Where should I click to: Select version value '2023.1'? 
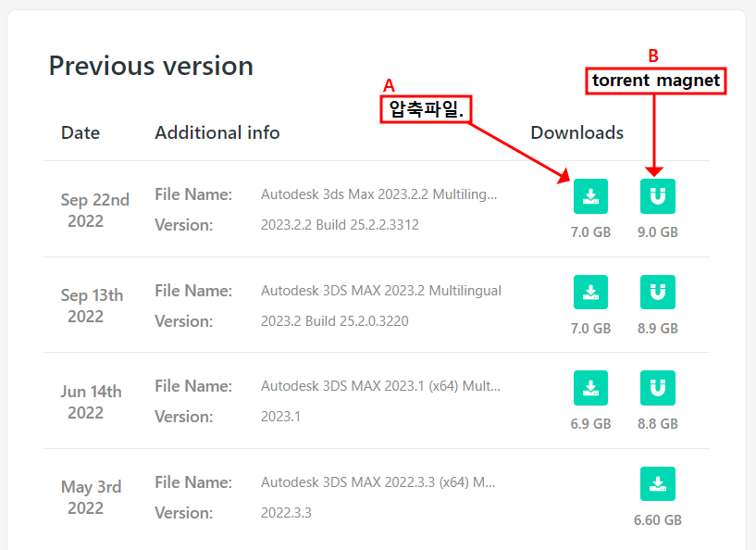pos(280,417)
